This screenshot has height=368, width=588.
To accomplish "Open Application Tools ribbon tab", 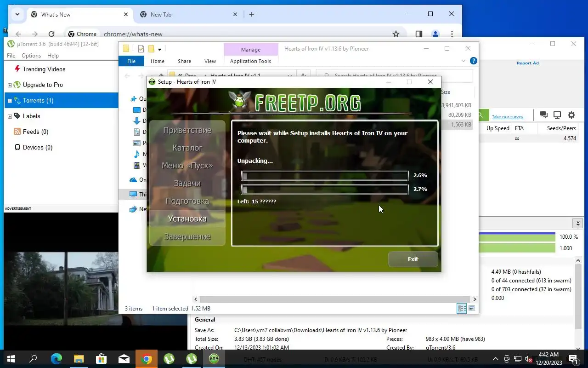I will [x=250, y=61].
